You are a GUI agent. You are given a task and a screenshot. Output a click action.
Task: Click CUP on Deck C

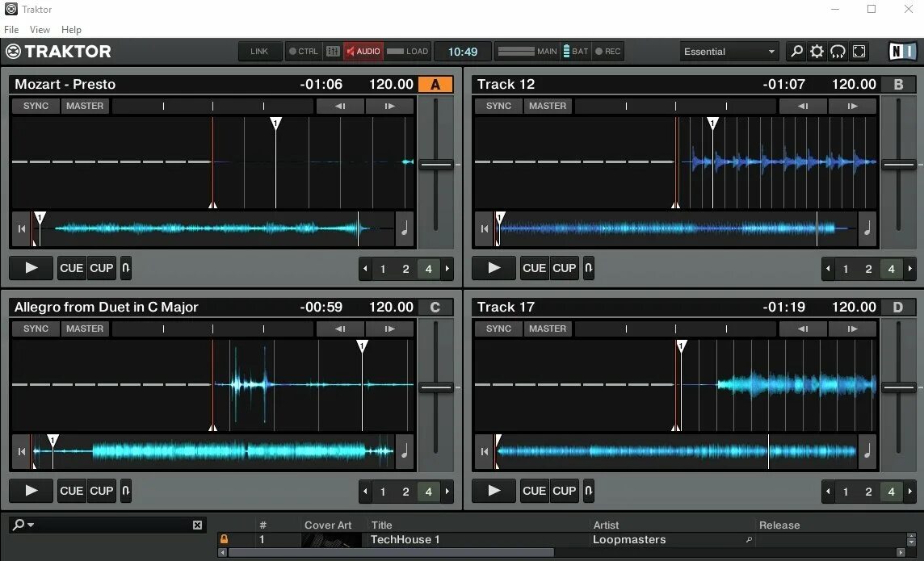pos(101,491)
